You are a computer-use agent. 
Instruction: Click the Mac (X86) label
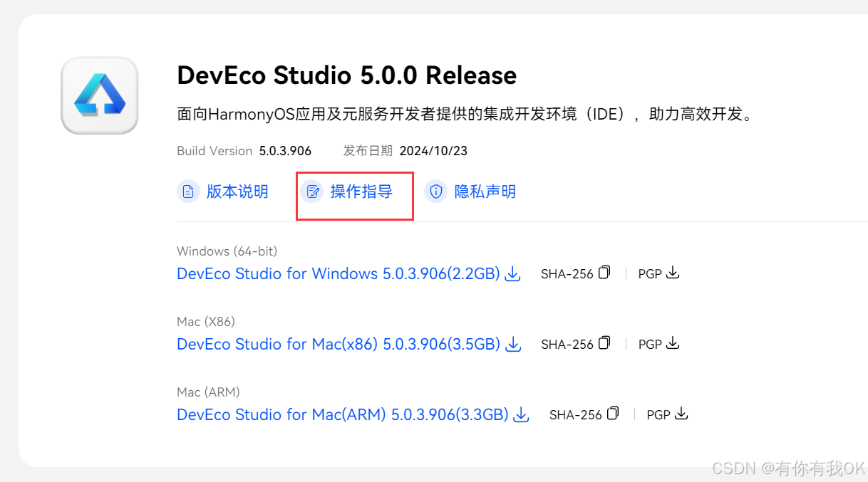point(206,322)
